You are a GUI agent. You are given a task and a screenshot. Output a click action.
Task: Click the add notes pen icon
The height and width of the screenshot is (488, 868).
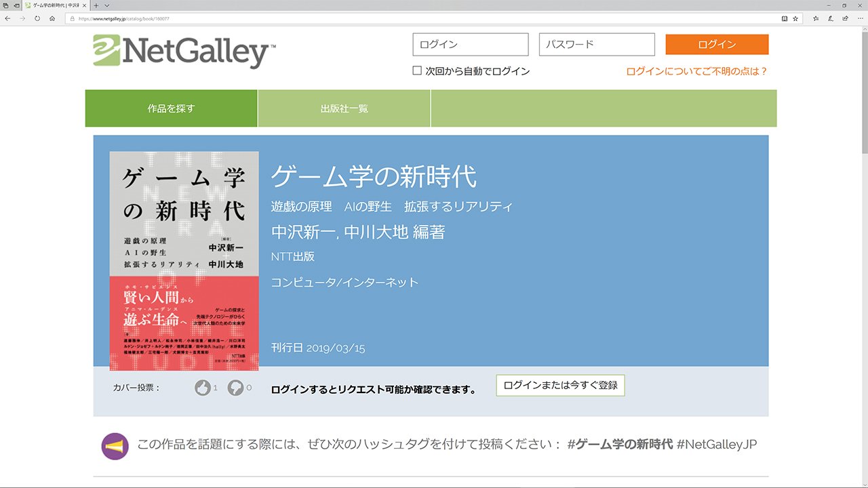[829, 18]
